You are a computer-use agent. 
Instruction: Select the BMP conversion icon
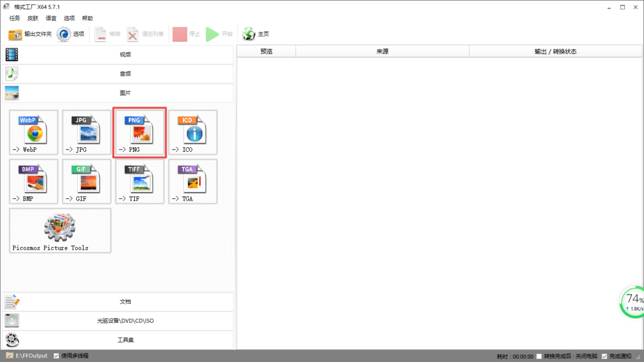click(x=33, y=181)
